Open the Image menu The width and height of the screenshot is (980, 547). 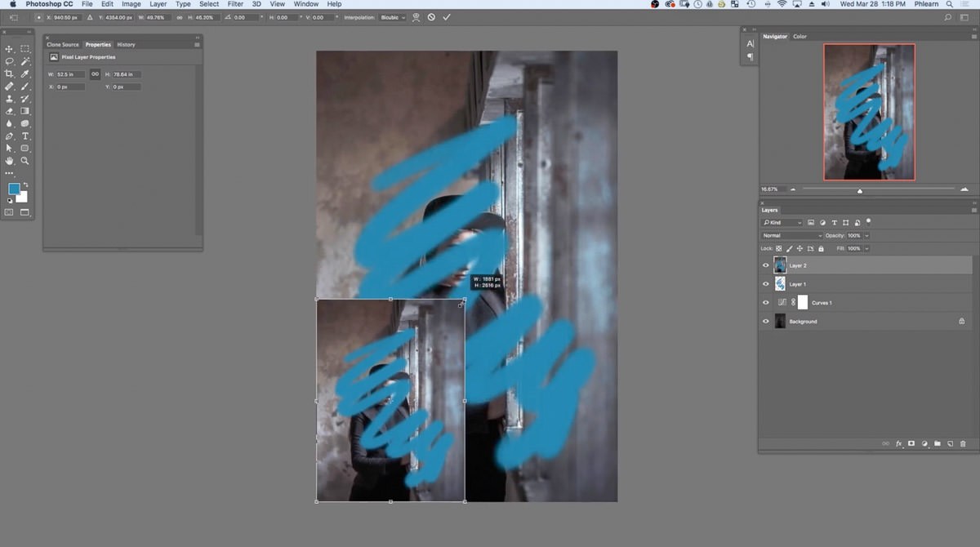(131, 4)
